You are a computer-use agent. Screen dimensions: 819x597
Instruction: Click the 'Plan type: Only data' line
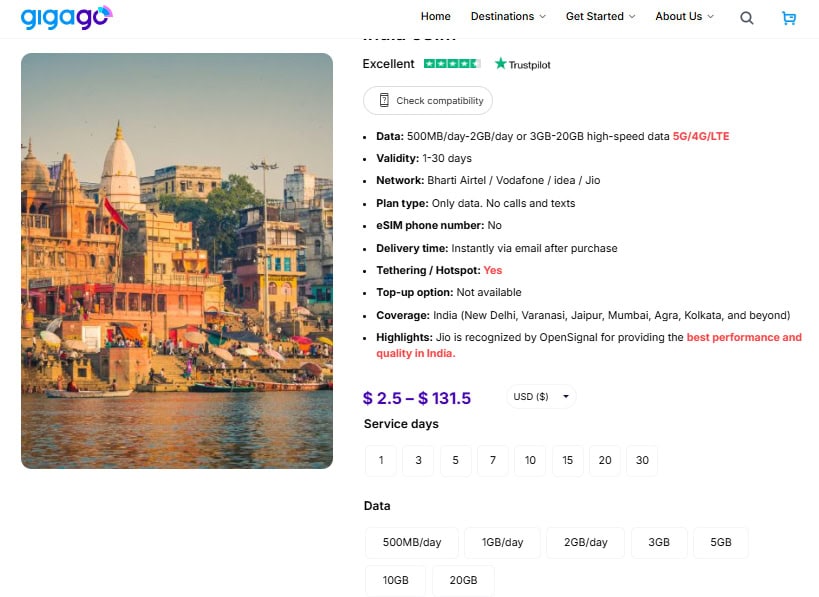pyautogui.click(x=475, y=203)
